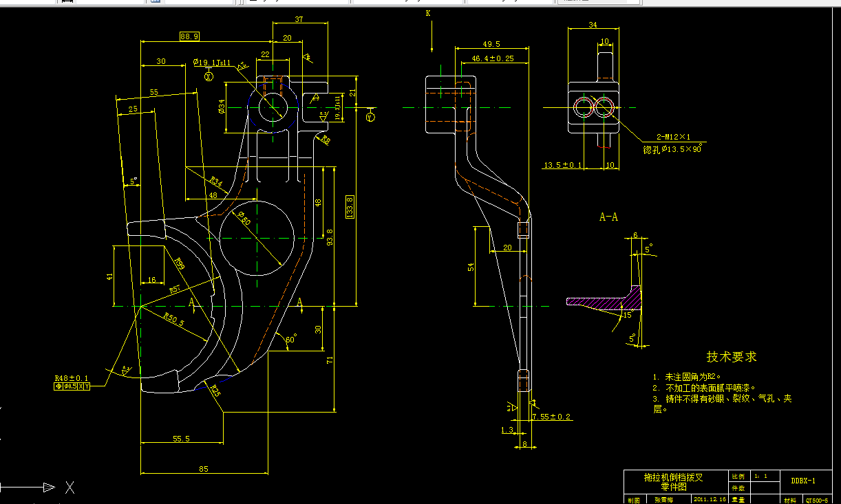The width and height of the screenshot is (841, 504).
Task: Click the 技术要求 heading
Action: click(732, 357)
